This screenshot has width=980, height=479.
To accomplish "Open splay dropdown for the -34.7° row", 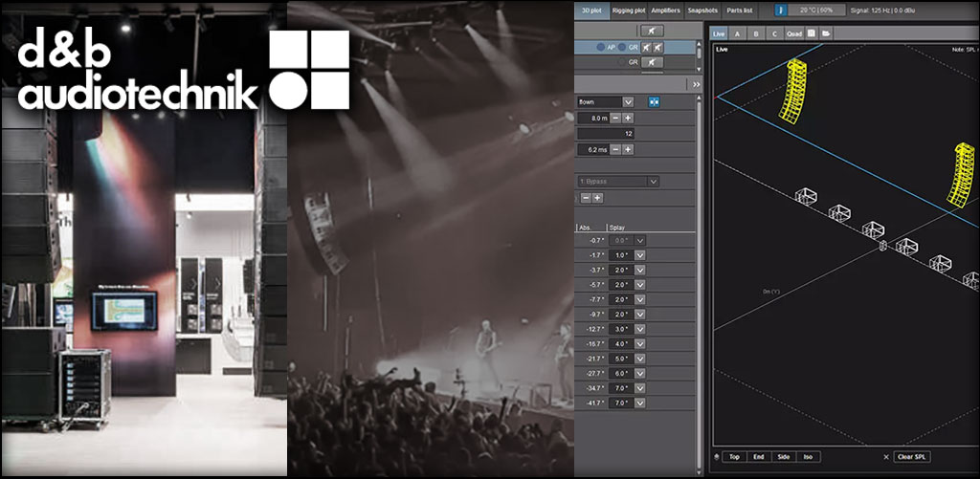I will point(640,388).
